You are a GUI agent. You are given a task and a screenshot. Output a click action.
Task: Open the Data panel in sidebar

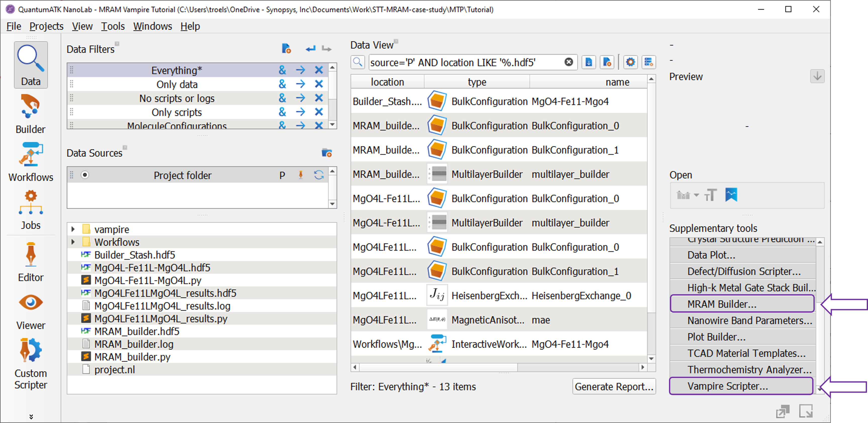(x=31, y=65)
